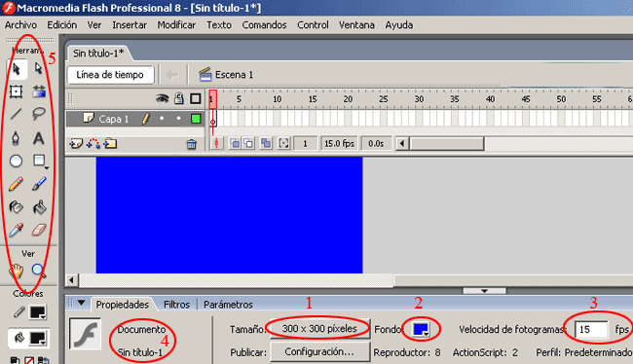This screenshot has height=364, width=633.
Task: Select the Lasso tool
Action: 39,114
